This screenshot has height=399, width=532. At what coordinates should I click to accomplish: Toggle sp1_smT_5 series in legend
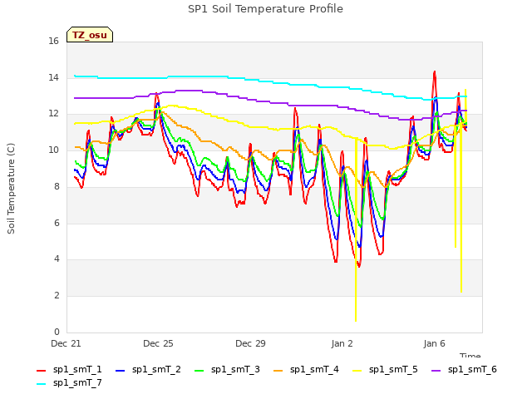(385, 369)
